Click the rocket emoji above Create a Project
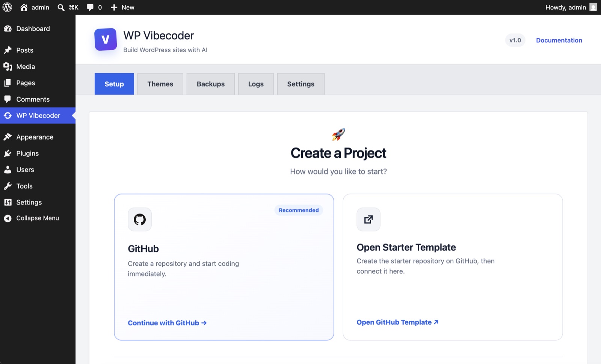The height and width of the screenshot is (364, 601). tap(338, 134)
